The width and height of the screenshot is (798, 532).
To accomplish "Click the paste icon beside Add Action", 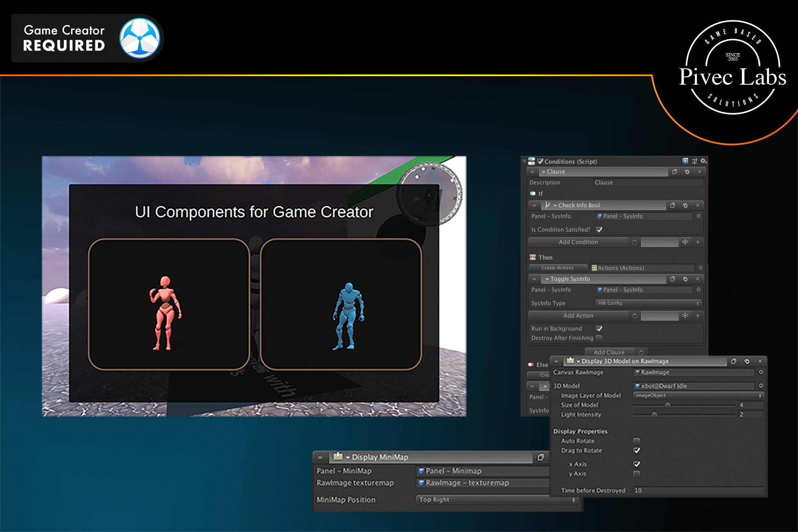I will pos(634,316).
